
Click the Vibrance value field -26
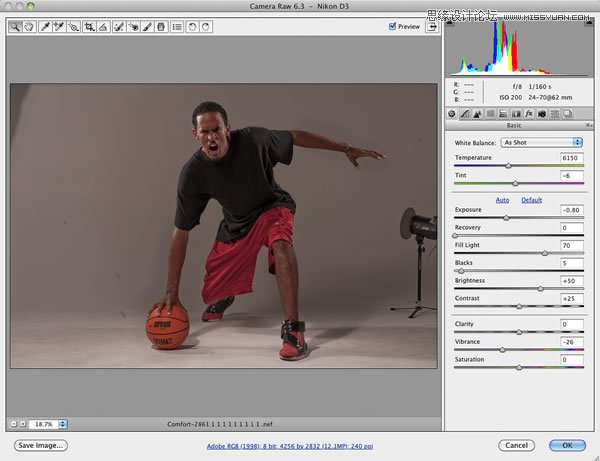click(x=572, y=342)
